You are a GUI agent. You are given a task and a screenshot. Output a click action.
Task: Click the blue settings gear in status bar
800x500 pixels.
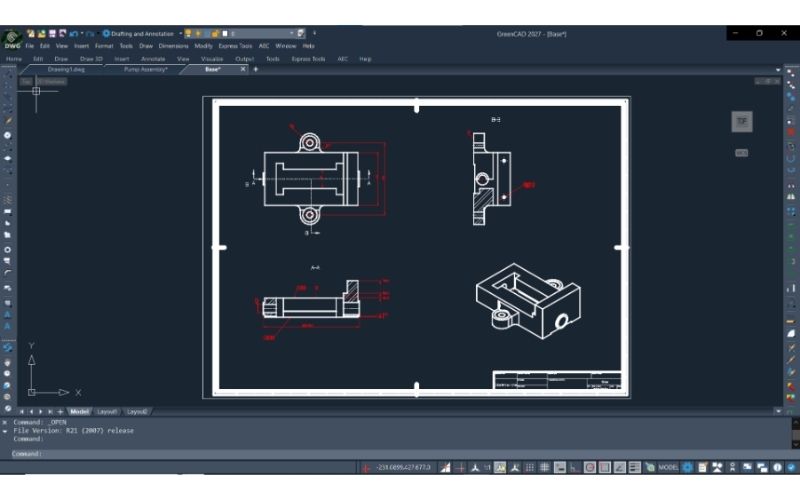tap(687, 467)
